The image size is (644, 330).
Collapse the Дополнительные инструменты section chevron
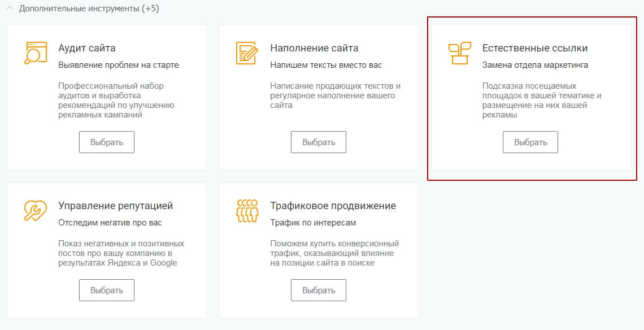point(10,8)
